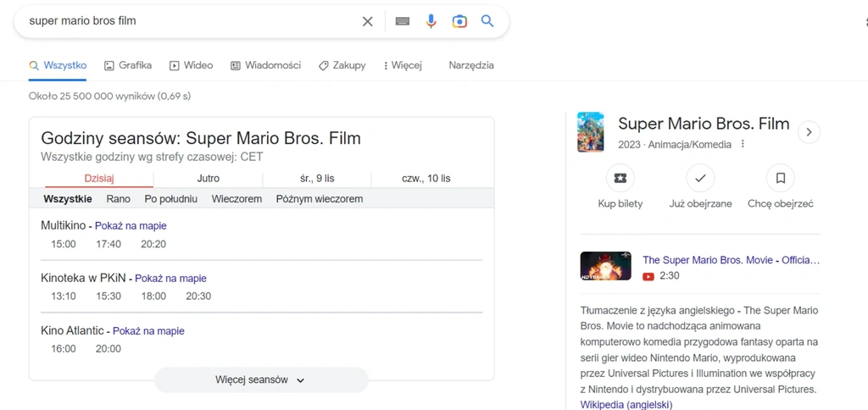This screenshot has height=410, width=868.
Task: Select the Jutro showtimes tab
Action: [x=209, y=179]
